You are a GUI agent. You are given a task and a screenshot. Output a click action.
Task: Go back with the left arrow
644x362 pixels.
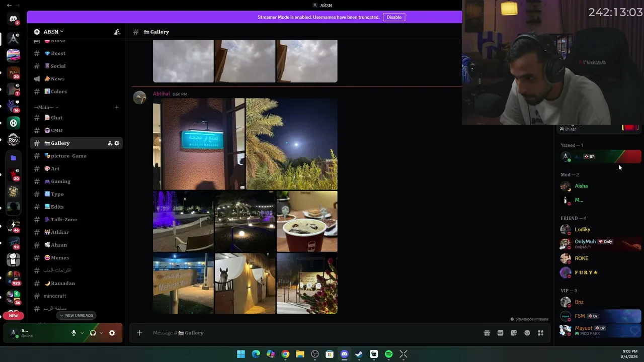click(9, 5)
